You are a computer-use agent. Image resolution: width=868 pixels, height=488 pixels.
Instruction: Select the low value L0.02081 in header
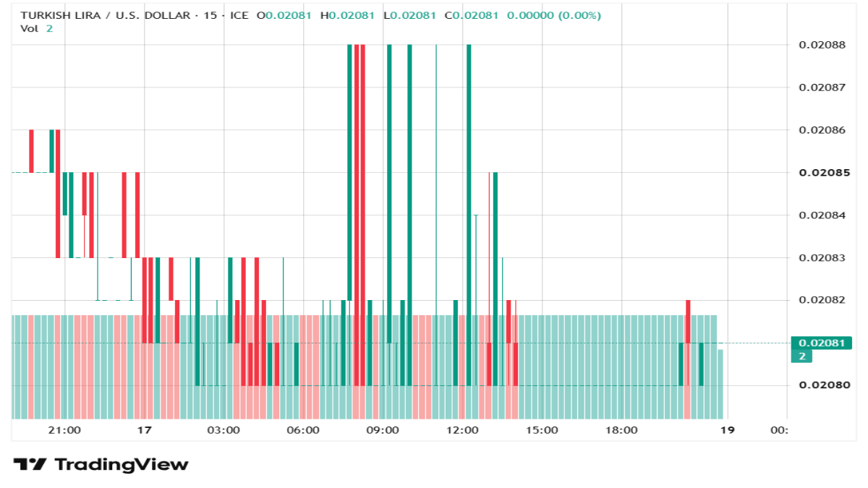pos(409,15)
